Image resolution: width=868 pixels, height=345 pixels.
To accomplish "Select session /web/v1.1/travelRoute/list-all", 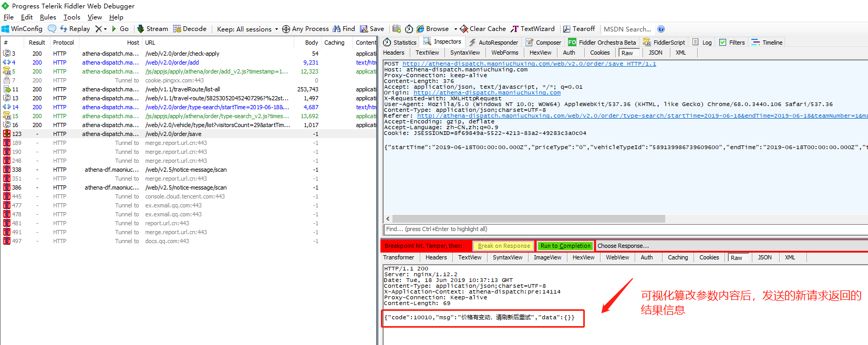I will 188,89.
